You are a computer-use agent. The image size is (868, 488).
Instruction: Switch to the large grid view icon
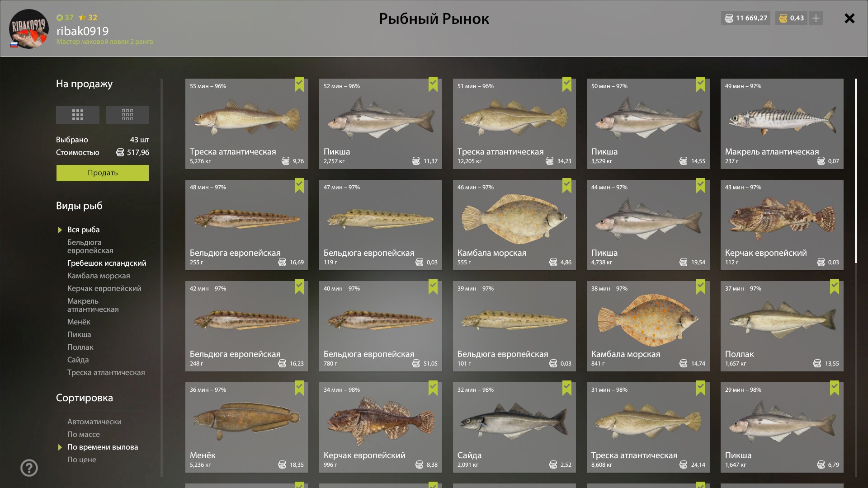point(78,115)
